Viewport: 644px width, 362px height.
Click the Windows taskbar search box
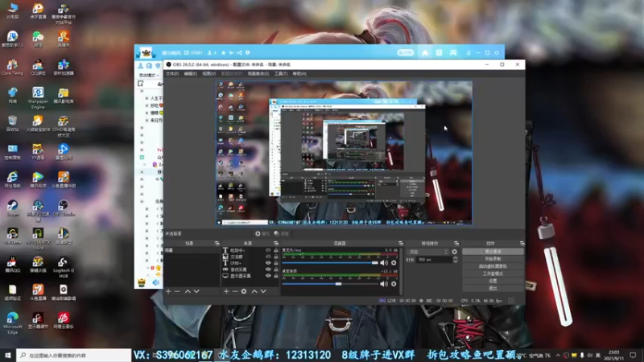pyautogui.click(x=74, y=355)
